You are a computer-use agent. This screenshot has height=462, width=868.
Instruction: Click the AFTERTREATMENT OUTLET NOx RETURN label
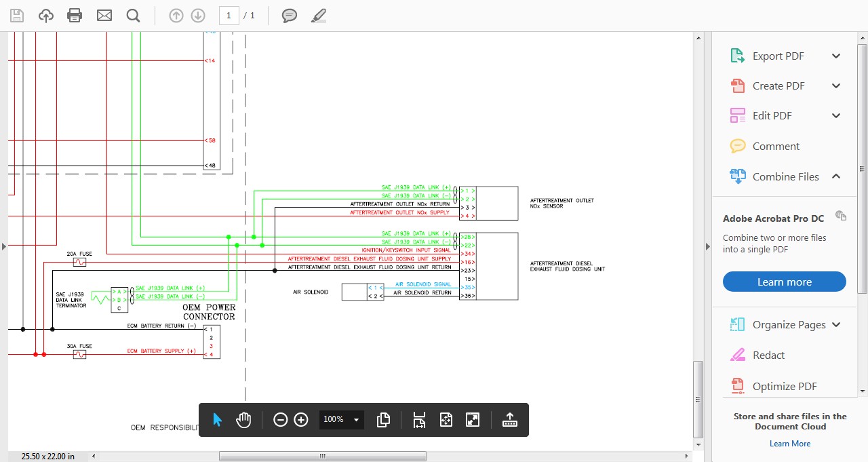[x=400, y=204]
